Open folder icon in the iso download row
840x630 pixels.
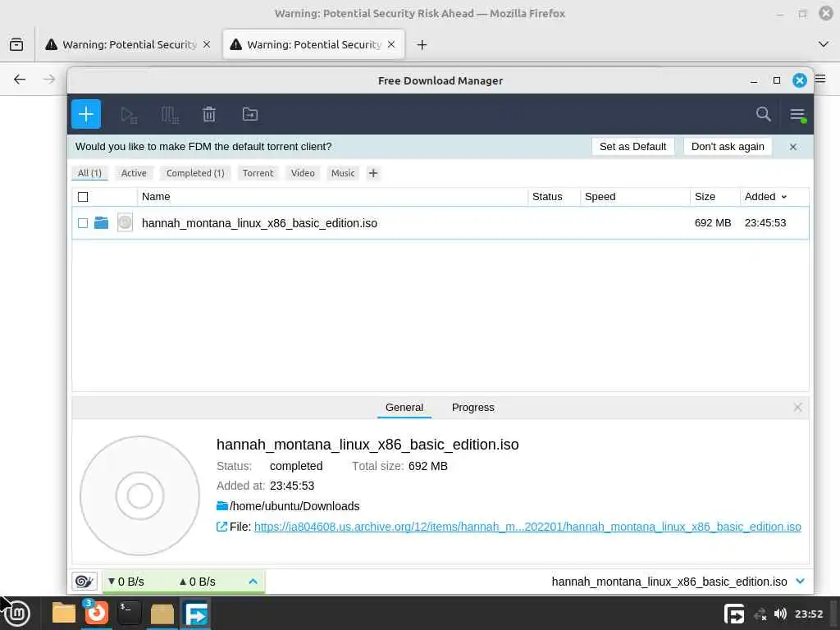(x=101, y=222)
